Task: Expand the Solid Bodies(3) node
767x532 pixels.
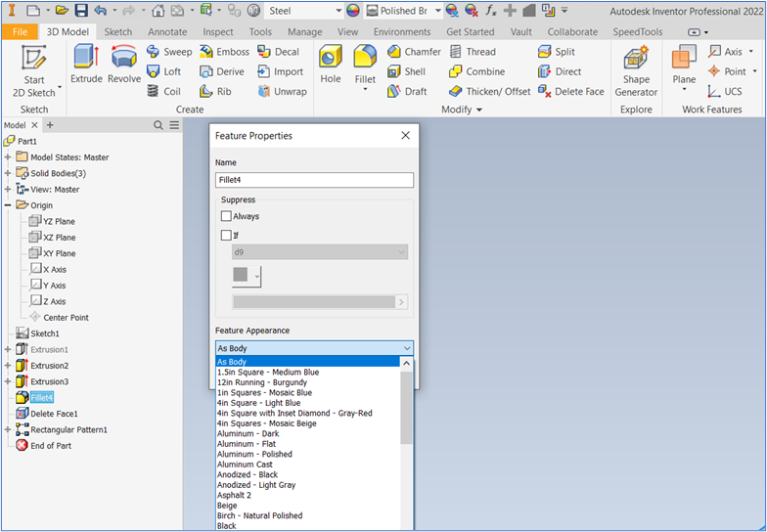Action: pos(8,174)
